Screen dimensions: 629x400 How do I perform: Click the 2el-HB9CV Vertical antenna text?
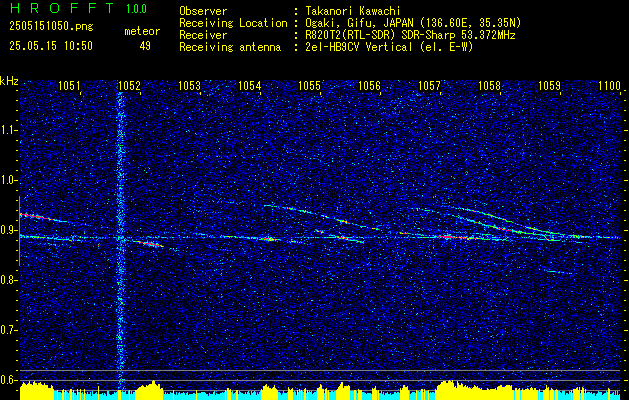pyautogui.click(x=389, y=47)
